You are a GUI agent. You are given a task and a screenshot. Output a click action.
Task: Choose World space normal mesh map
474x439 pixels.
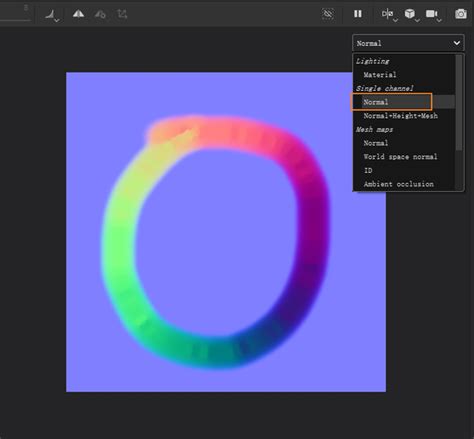(400, 157)
